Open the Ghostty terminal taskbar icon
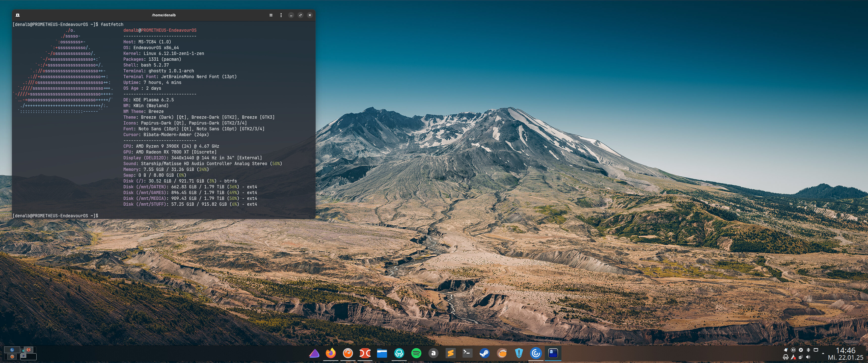Screen dimensions: 868x363 click(553, 353)
